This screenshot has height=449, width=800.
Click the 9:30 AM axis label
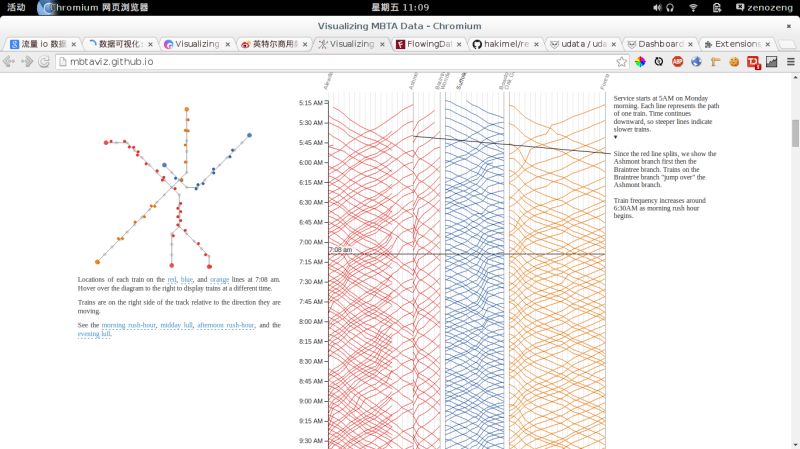point(311,441)
